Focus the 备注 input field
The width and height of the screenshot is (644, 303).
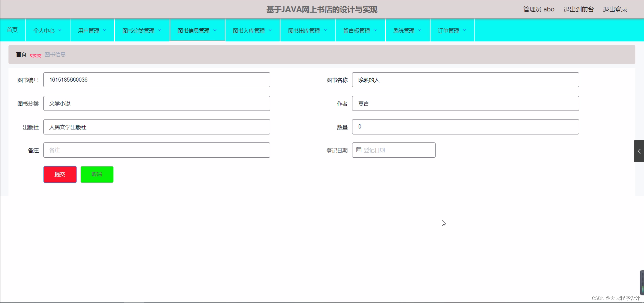(x=157, y=150)
